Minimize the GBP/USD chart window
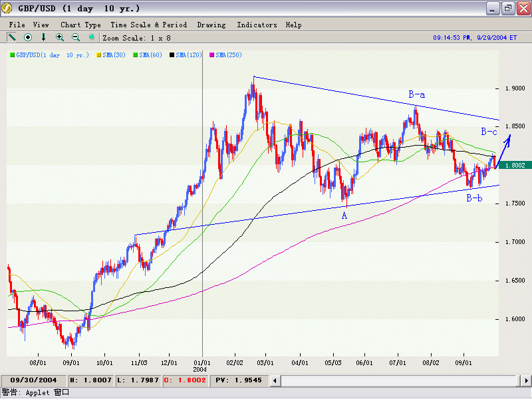Screen dimensions: 532x399 click(x=492, y=9)
